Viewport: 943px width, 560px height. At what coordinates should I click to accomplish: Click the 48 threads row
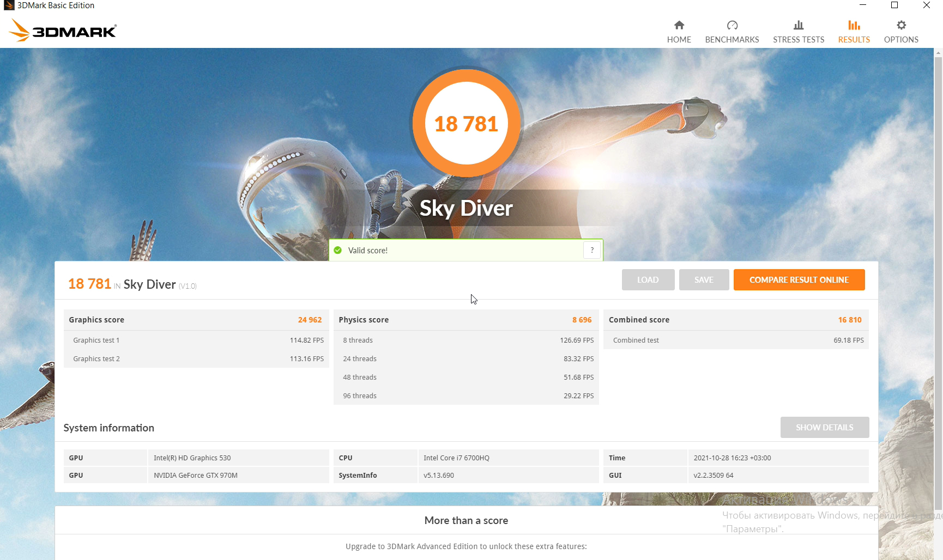pos(466,377)
